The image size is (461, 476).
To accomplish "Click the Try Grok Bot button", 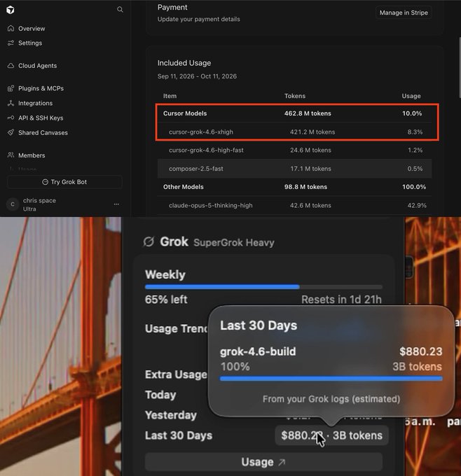I will click(64, 182).
